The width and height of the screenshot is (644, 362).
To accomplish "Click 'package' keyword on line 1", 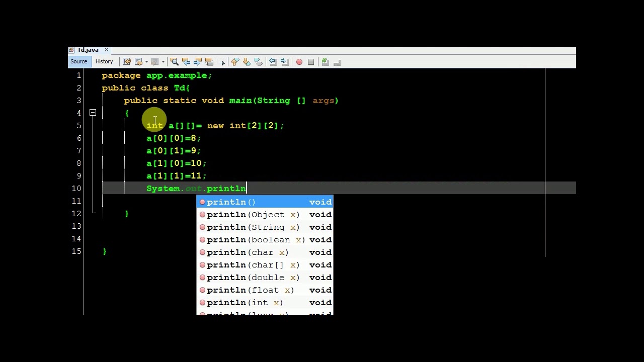I will (x=121, y=75).
